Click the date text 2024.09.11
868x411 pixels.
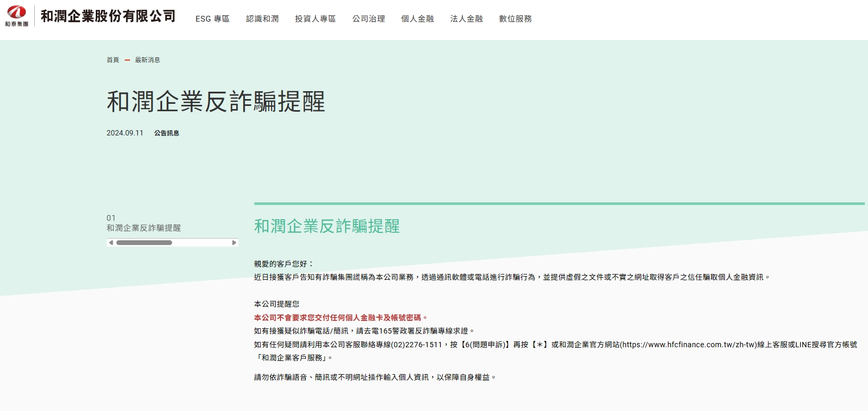pos(125,133)
